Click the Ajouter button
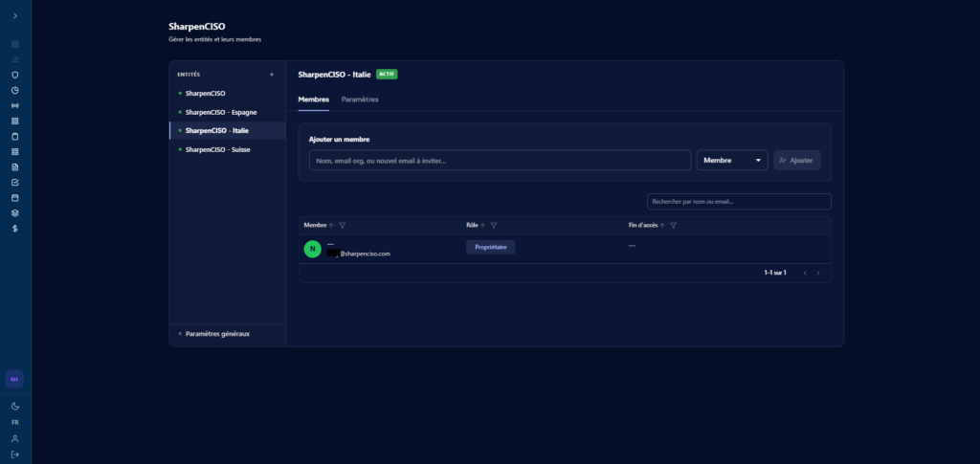The image size is (980, 464). pyautogui.click(x=797, y=161)
